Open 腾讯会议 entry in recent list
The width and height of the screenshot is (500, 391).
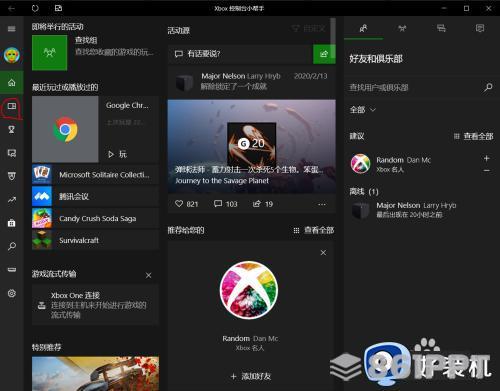point(95,197)
